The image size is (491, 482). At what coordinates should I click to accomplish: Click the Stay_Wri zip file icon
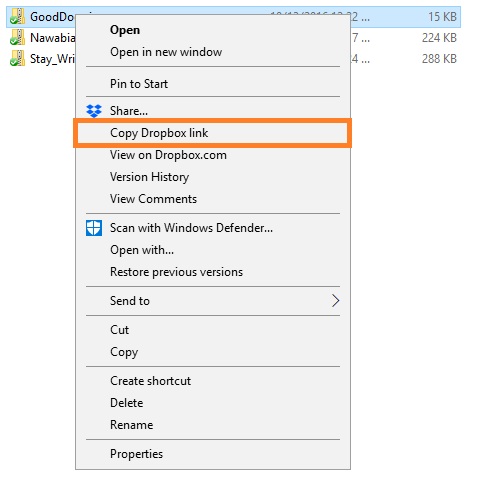pos(17,58)
